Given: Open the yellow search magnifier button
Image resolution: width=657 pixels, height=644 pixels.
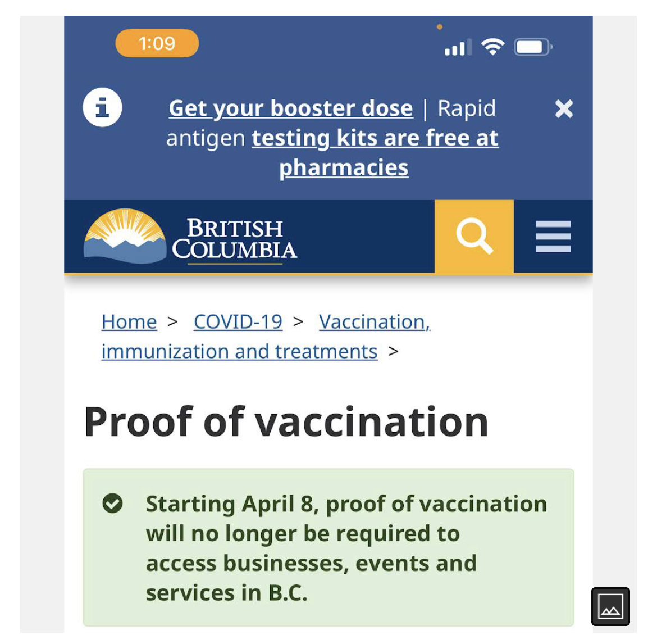Looking at the screenshot, I should pos(474,236).
